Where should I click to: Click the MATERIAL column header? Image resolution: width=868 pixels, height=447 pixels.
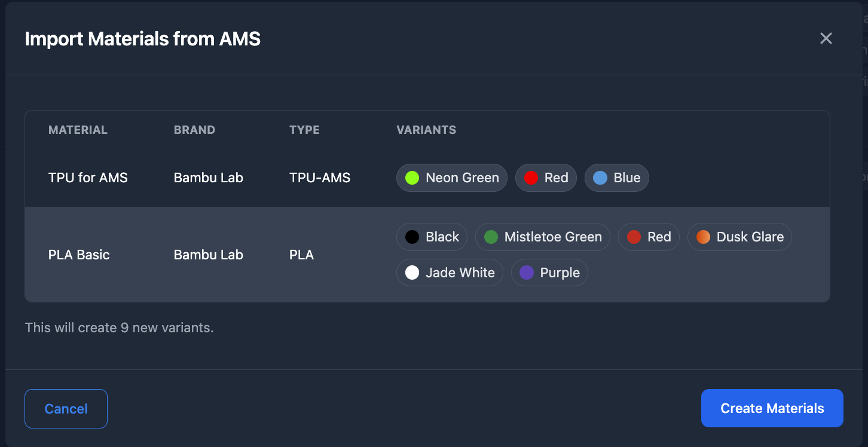pos(78,130)
